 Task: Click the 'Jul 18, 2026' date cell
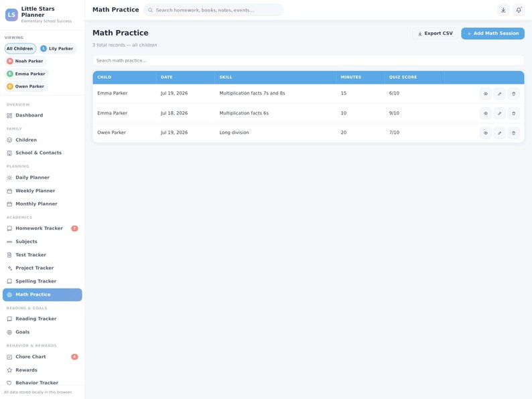(174, 113)
